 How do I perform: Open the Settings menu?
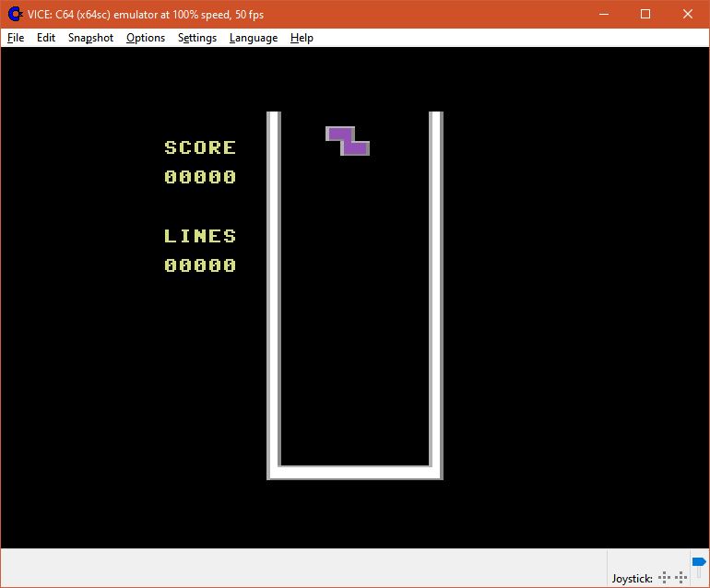(197, 38)
